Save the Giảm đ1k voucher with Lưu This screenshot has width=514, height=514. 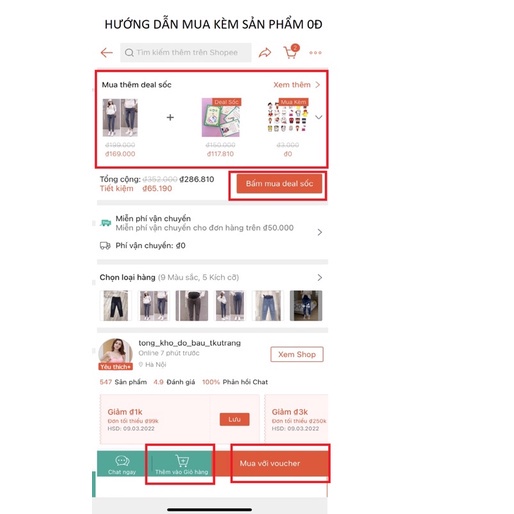coord(234,419)
